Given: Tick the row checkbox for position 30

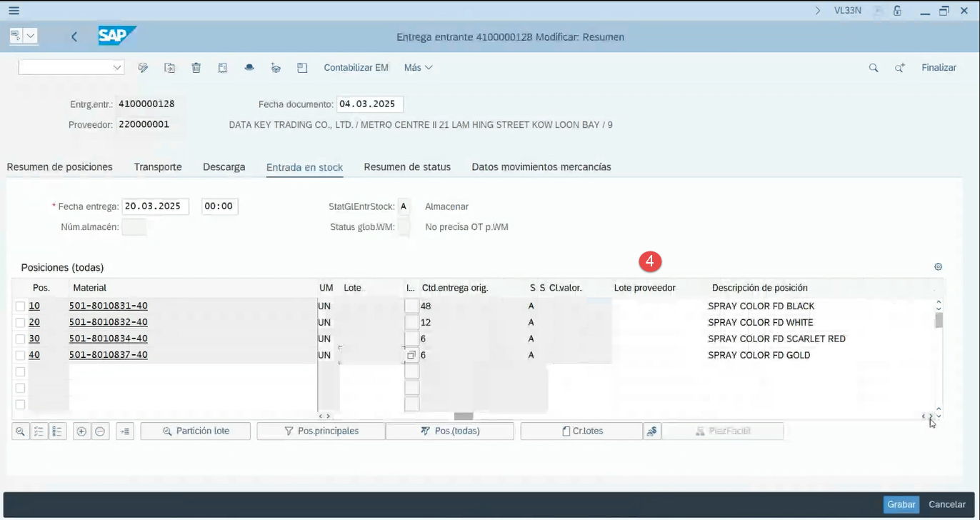Looking at the screenshot, I should pyautogui.click(x=20, y=339).
